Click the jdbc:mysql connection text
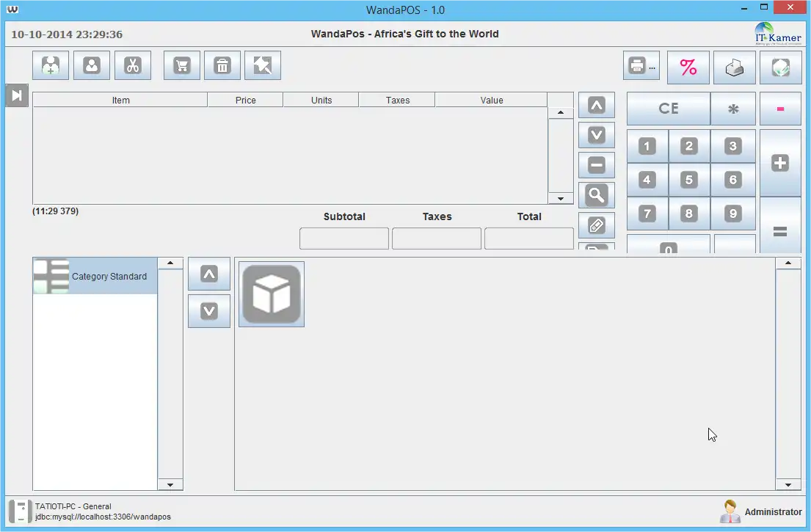 [103, 517]
